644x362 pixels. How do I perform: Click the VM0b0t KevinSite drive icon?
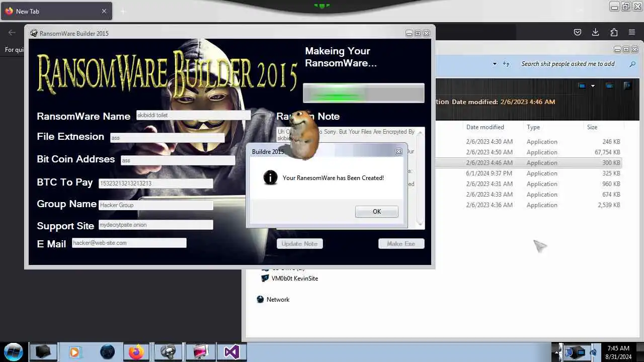click(x=265, y=279)
